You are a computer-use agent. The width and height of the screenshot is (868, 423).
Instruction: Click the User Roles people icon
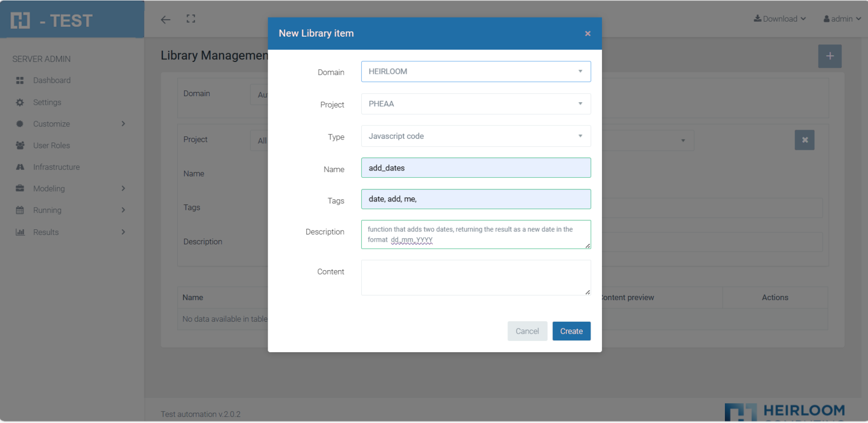(20, 146)
